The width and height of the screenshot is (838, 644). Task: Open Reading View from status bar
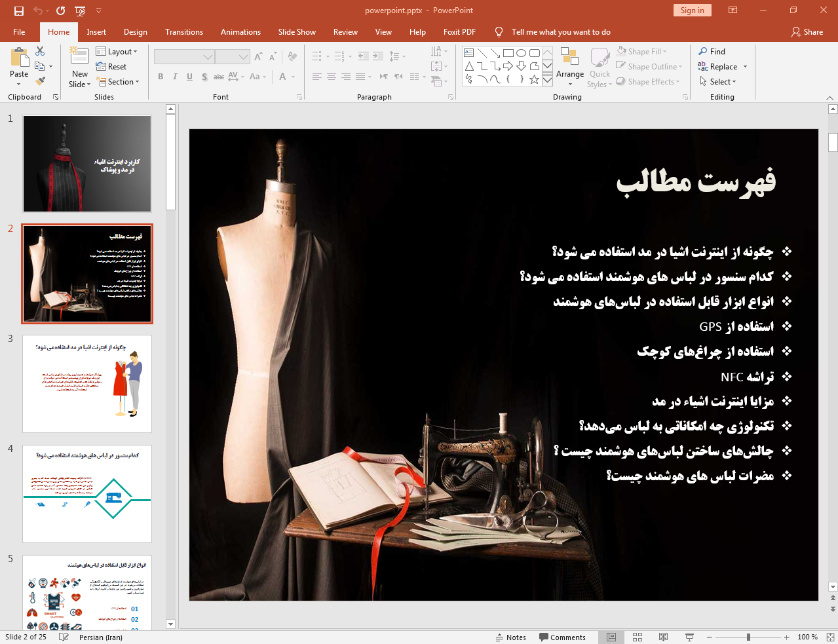[663, 637]
